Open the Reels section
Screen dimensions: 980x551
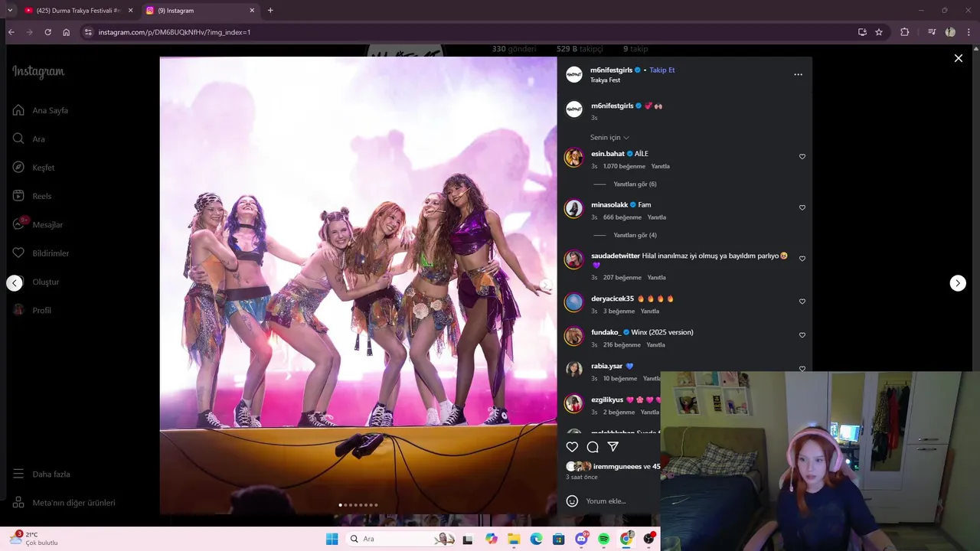tap(32, 196)
